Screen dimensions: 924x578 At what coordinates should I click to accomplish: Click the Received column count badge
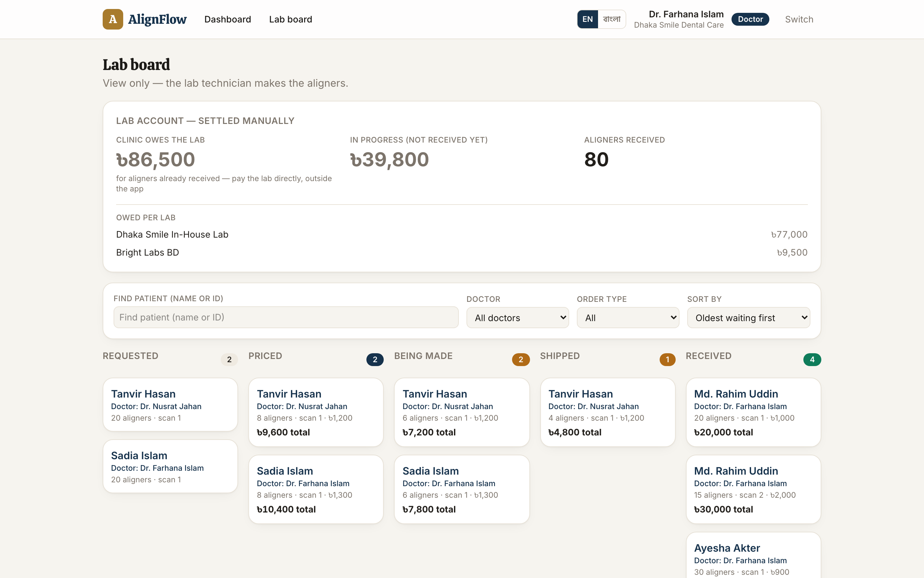pos(812,359)
